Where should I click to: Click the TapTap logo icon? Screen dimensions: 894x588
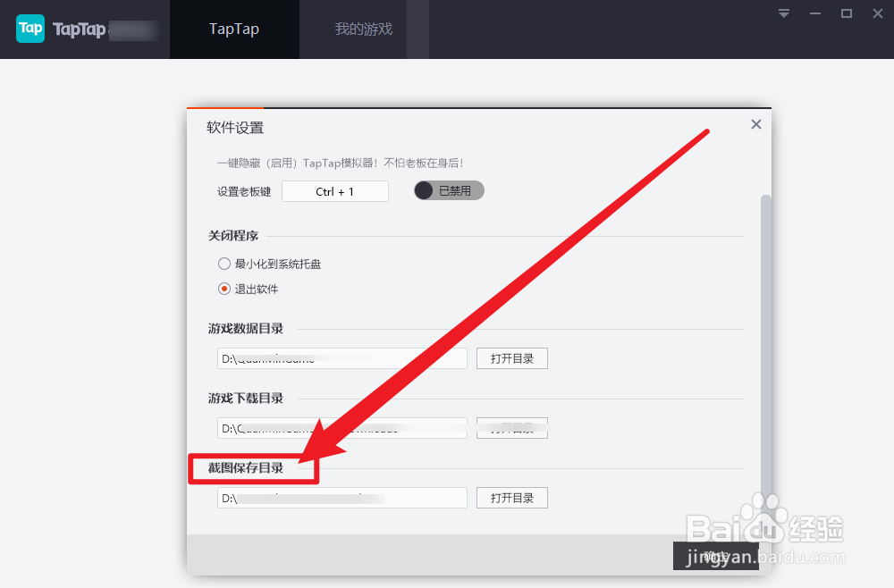point(30,29)
